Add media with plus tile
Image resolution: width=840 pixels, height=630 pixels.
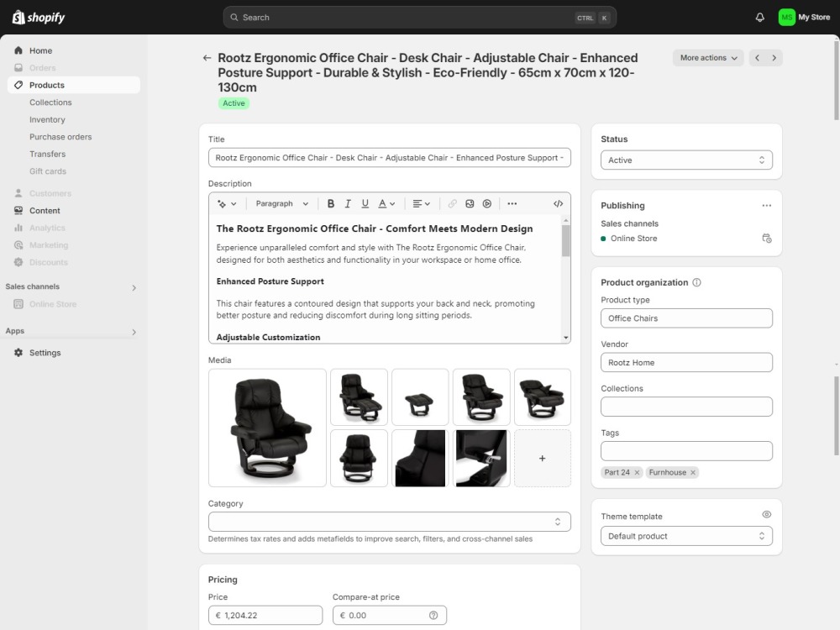click(542, 459)
